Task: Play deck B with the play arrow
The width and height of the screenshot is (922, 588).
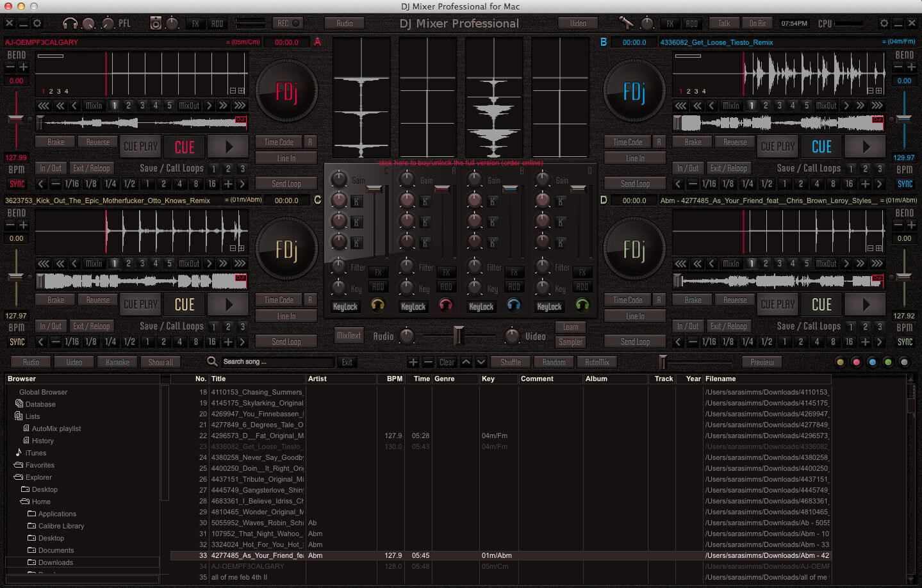Action: click(866, 147)
